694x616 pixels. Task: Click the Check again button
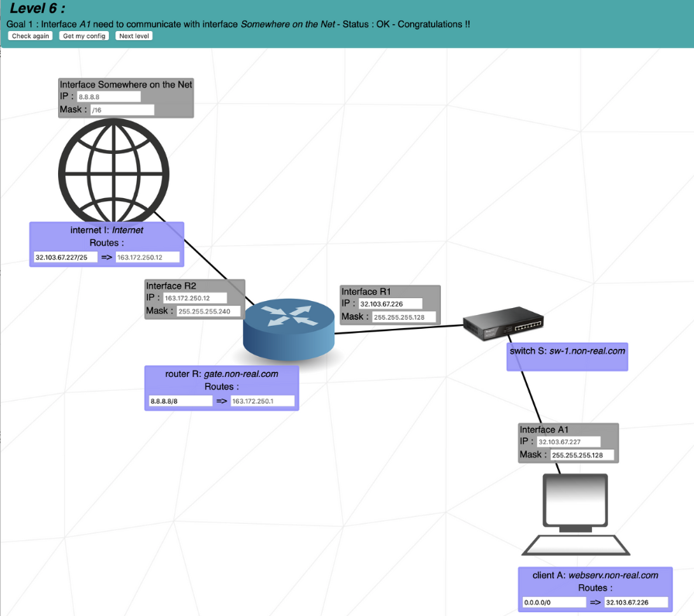[30, 36]
